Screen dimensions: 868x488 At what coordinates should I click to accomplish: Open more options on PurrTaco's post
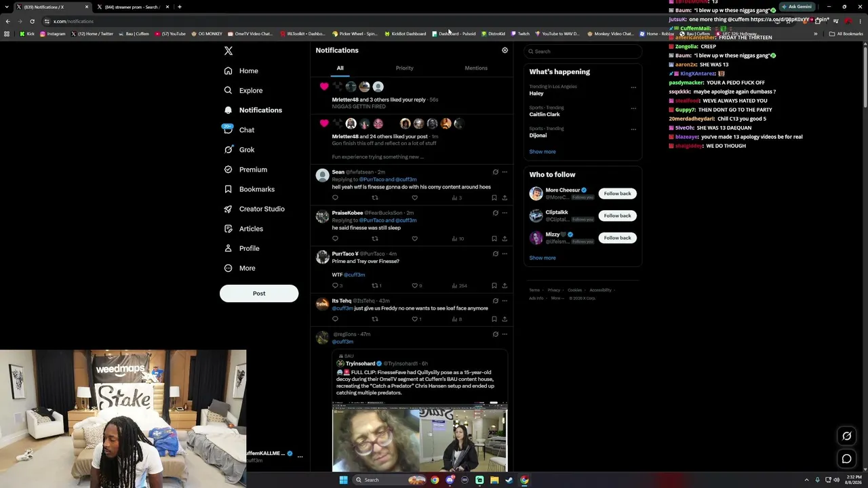coord(505,253)
